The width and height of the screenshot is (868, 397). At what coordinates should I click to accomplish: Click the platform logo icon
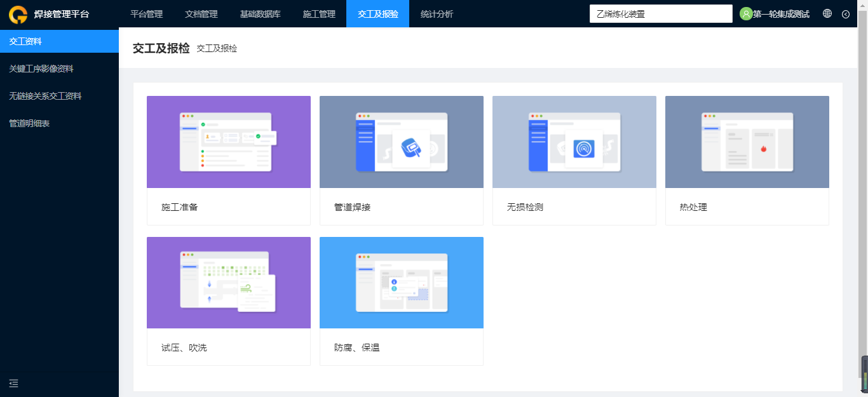pos(18,14)
